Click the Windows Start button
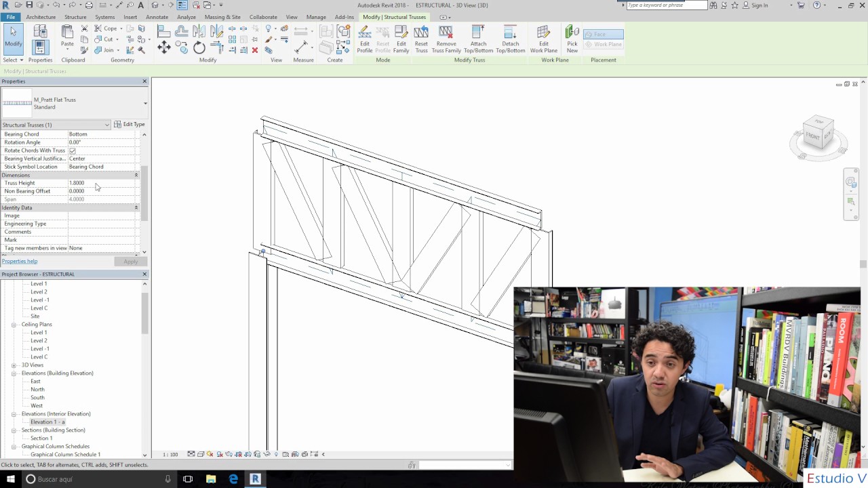 pos(10,479)
